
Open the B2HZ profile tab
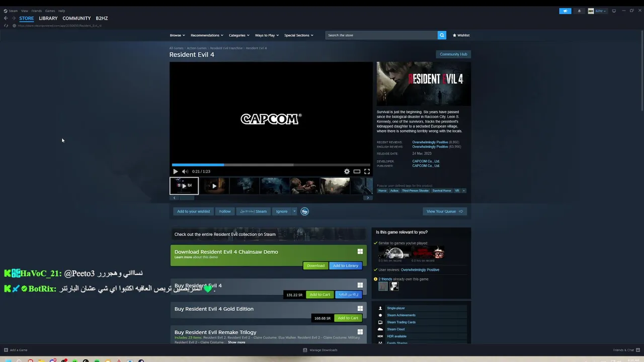102,18
